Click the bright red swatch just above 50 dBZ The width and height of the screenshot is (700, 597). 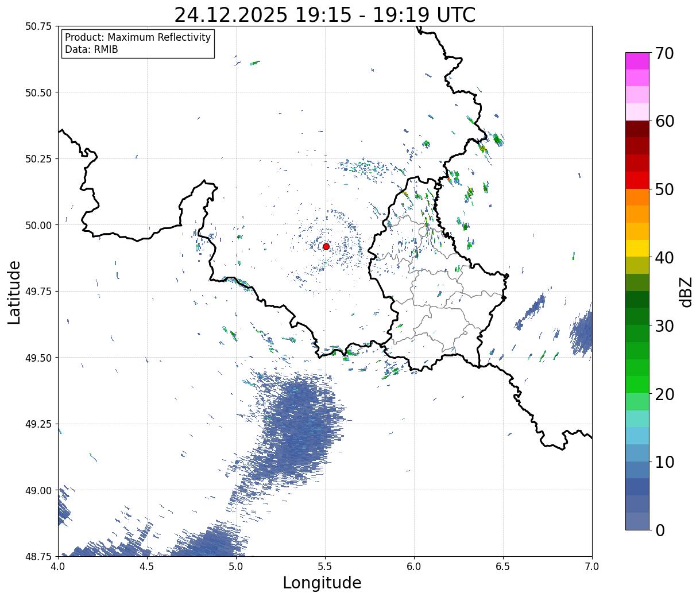pos(637,180)
